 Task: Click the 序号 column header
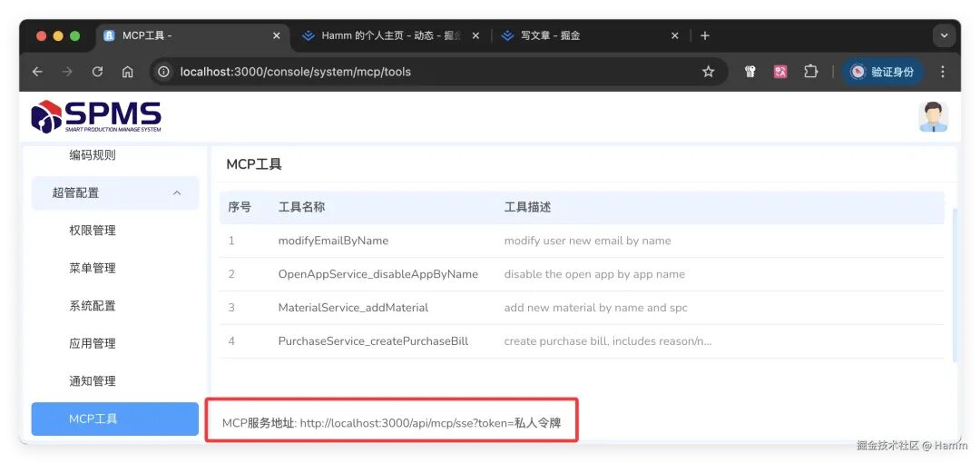(x=240, y=207)
